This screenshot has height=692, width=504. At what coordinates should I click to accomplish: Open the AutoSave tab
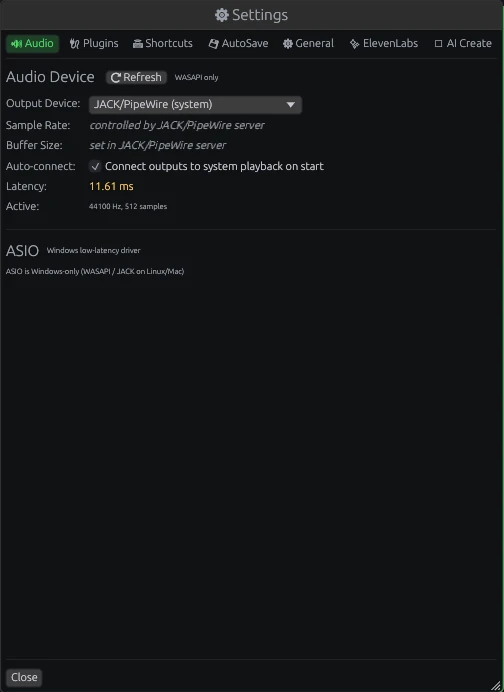[238, 44]
